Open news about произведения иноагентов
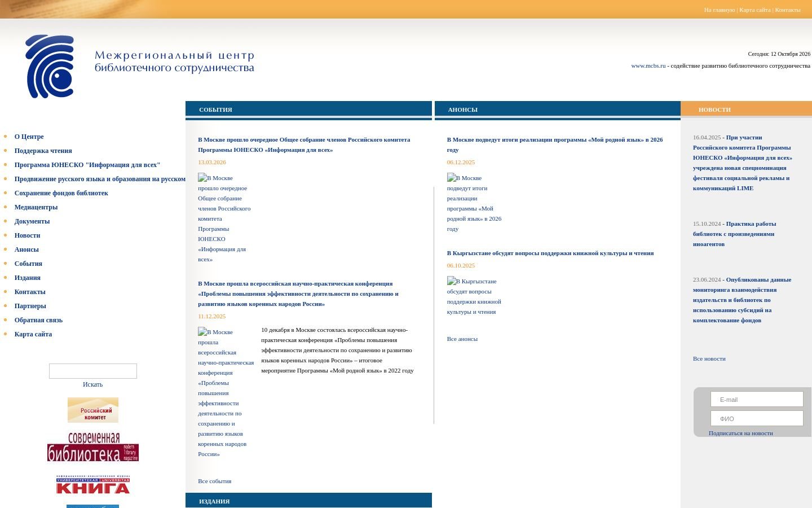 735,234
